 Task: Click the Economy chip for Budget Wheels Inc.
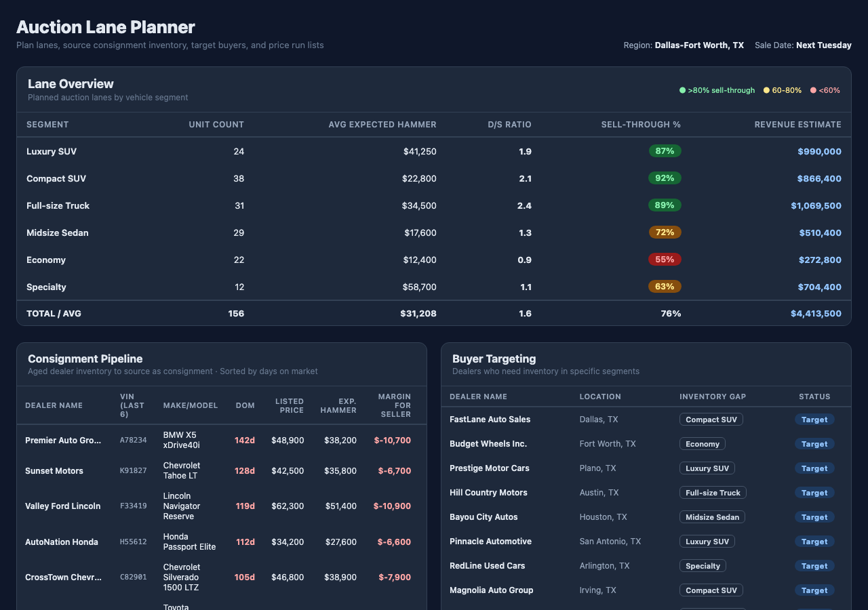[x=702, y=443]
